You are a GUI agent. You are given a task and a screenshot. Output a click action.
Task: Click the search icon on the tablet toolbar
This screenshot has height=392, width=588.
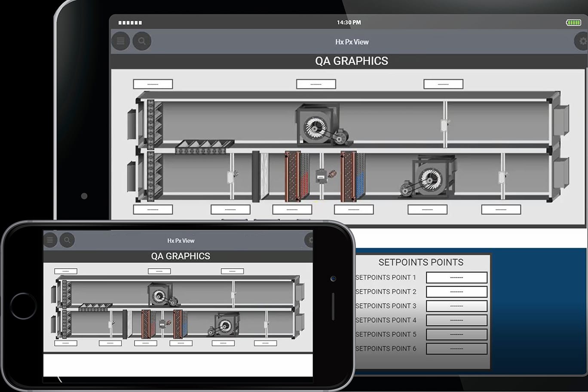pos(142,41)
